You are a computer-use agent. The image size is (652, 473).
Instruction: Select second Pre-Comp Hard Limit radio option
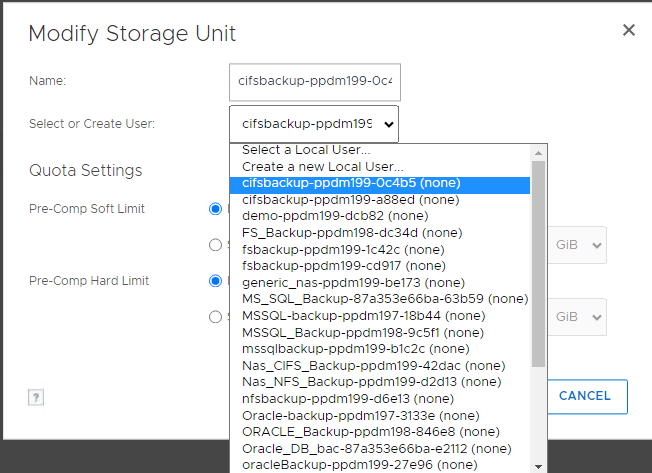point(215,317)
